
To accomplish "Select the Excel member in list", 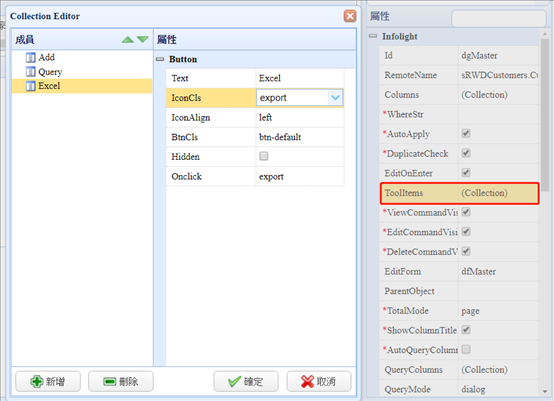I will pyautogui.click(x=82, y=86).
